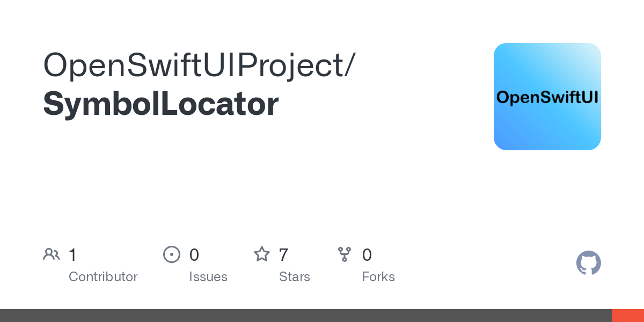Click the zero count above Forks
The height and width of the screenshot is (322, 644).
tap(367, 255)
